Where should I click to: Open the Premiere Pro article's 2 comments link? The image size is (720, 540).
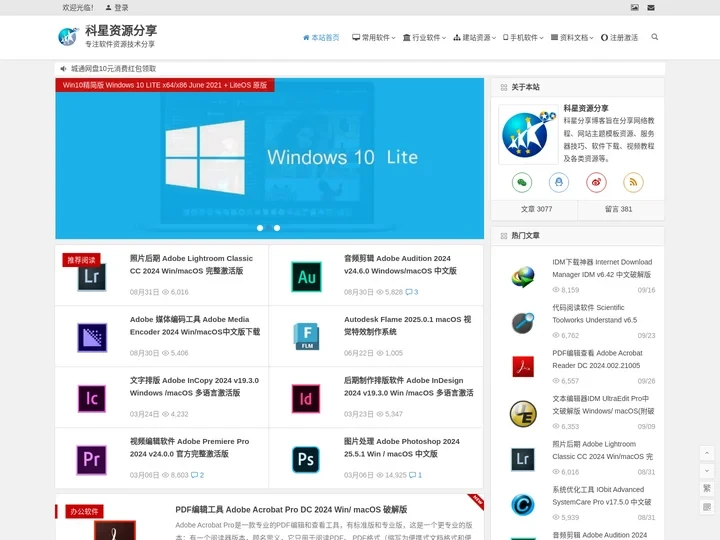tap(197, 475)
